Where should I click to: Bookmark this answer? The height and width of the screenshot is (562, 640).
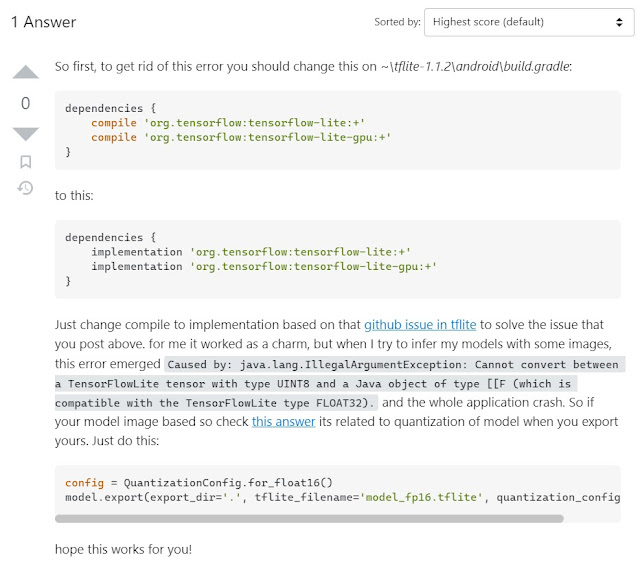[x=26, y=161]
